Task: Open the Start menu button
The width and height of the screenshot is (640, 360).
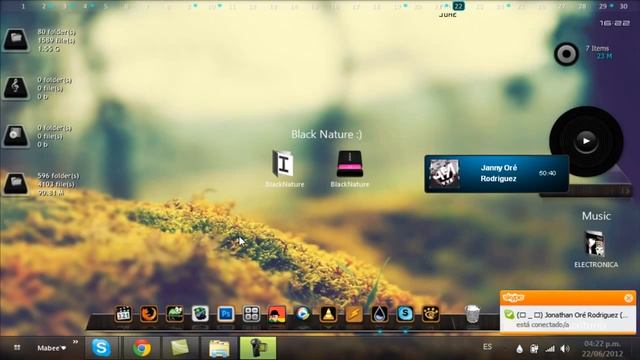Action: click(17, 348)
